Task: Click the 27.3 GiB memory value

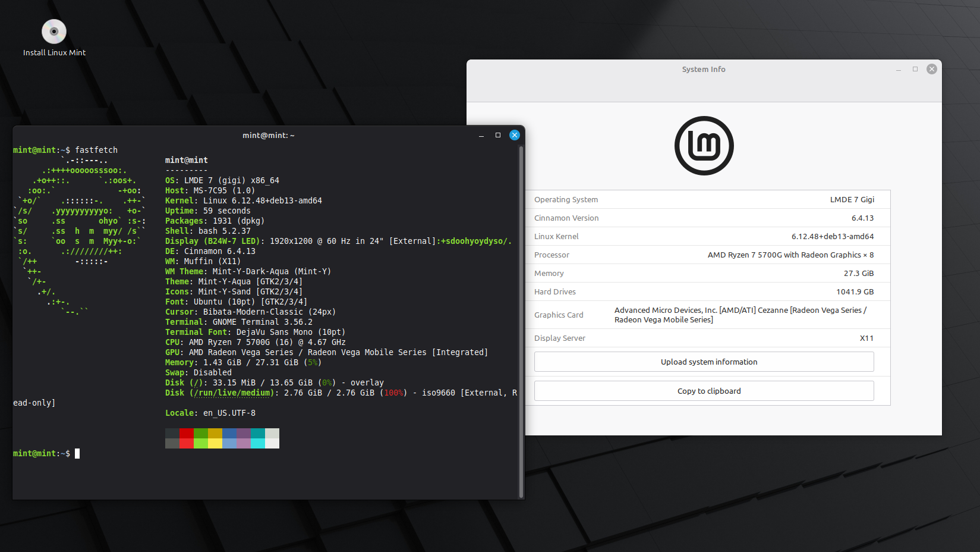Action: click(x=859, y=273)
